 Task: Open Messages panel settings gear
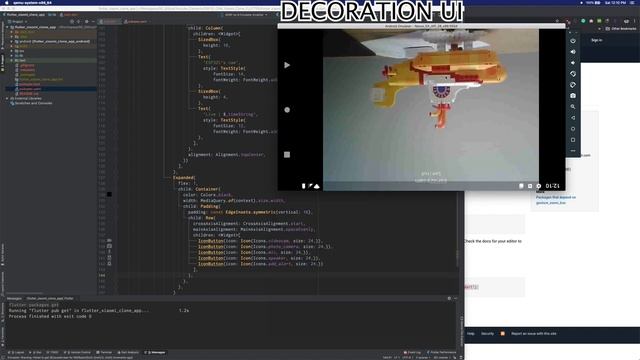449,298
